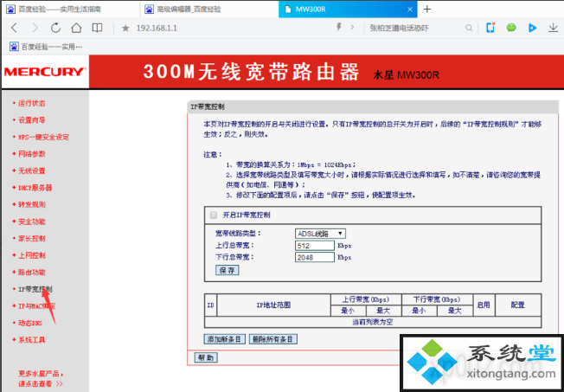Click the 添加新条目 button
564x392 pixels.
(225, 339)
